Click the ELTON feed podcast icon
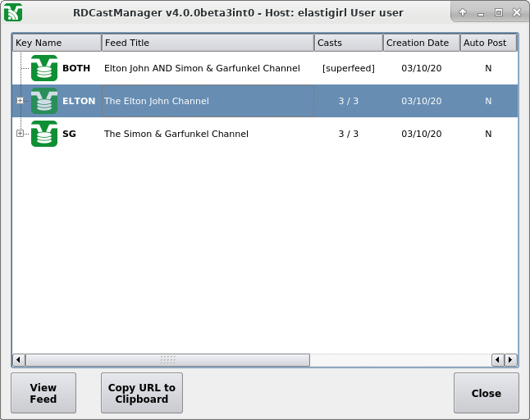 pos(44,101)
